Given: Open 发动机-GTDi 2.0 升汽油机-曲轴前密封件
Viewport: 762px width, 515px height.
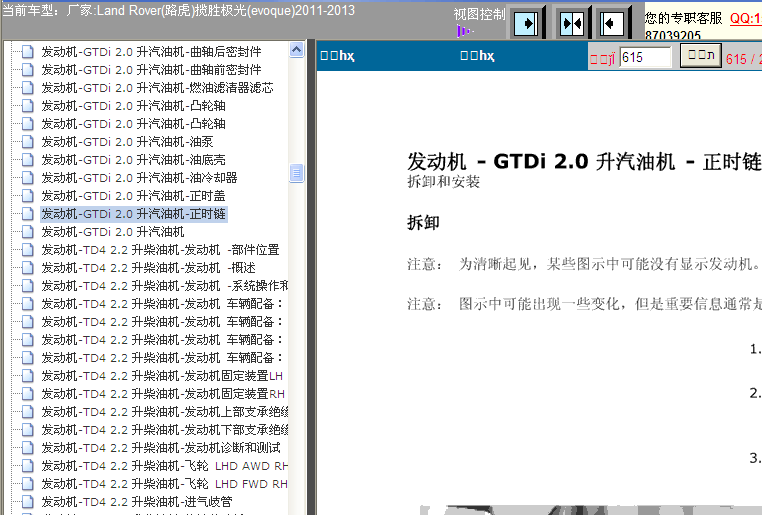Looking at the screenshot, I should 151,69.
